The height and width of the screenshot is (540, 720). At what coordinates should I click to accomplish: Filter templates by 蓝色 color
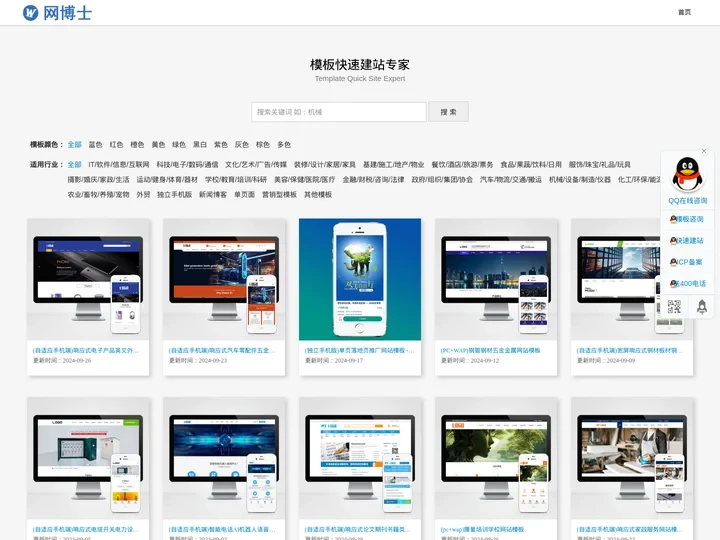(x=96, y=145)
